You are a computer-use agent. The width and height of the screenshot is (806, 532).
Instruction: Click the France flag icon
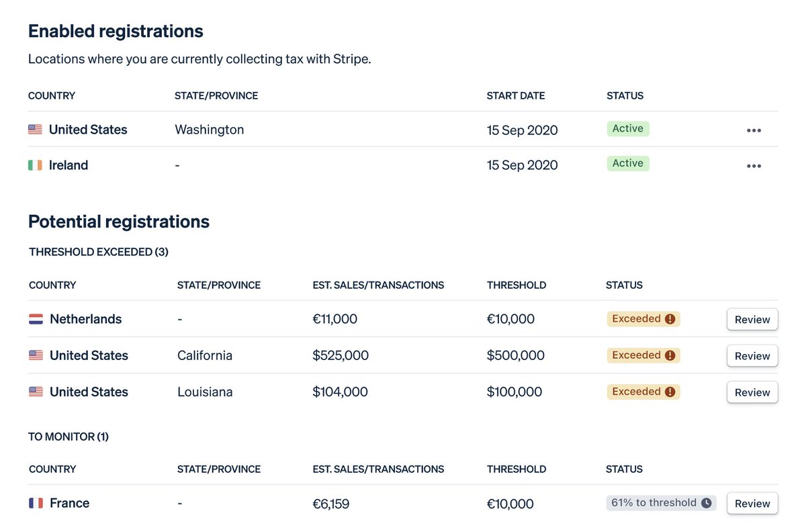coord(36,503)
